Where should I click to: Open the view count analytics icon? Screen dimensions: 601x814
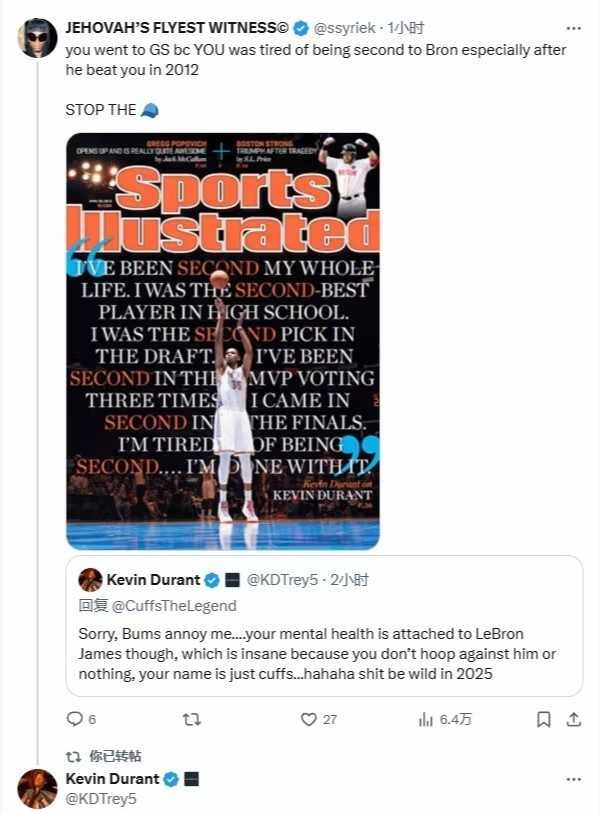point(426,719)
